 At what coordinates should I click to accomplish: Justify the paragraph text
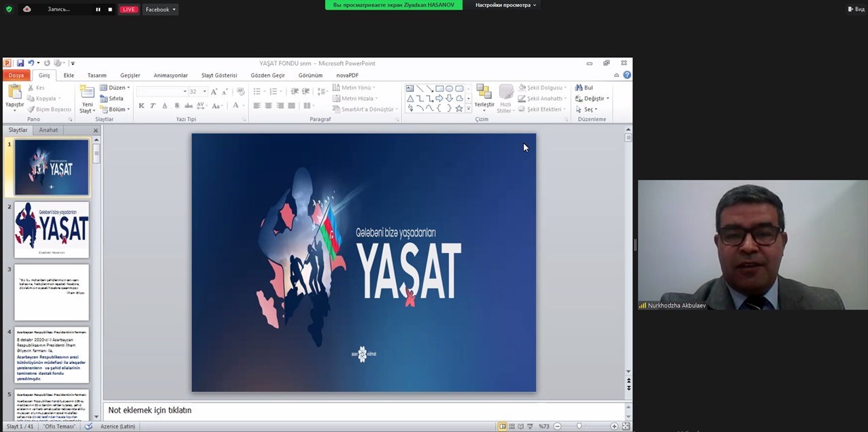point(292,105)
